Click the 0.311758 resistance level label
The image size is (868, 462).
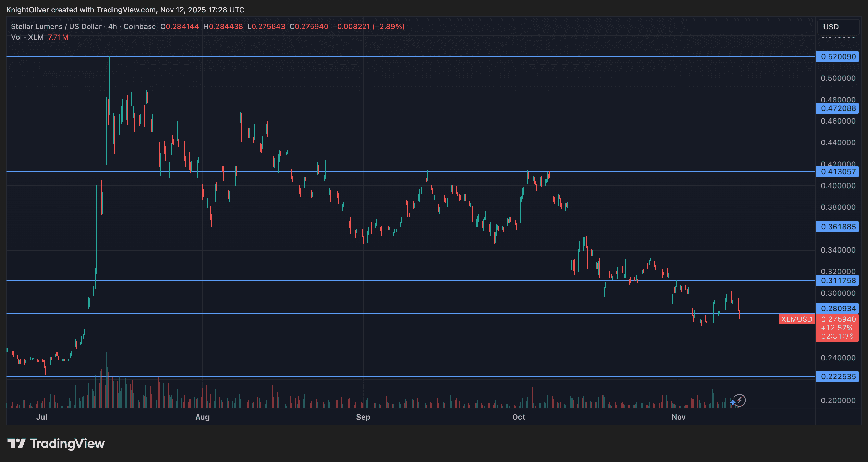click(838, 280)
